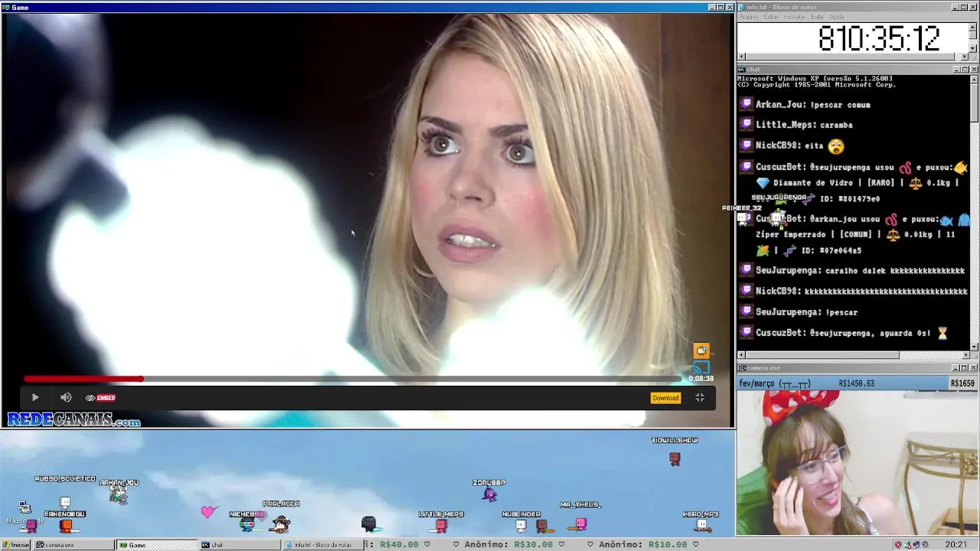Click the ZORLEBP purple character sprite

click(489, 494)
